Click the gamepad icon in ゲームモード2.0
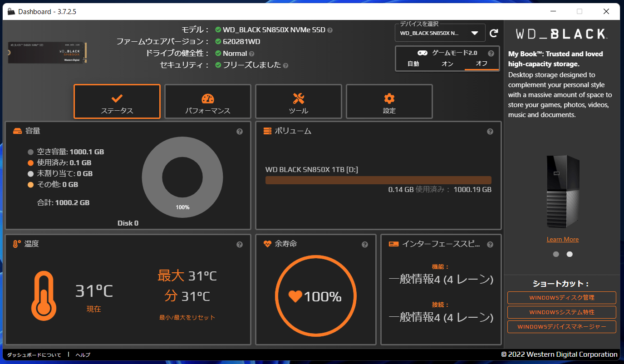The height and width of the screenshot is (364, 624). tap(423, 53)
